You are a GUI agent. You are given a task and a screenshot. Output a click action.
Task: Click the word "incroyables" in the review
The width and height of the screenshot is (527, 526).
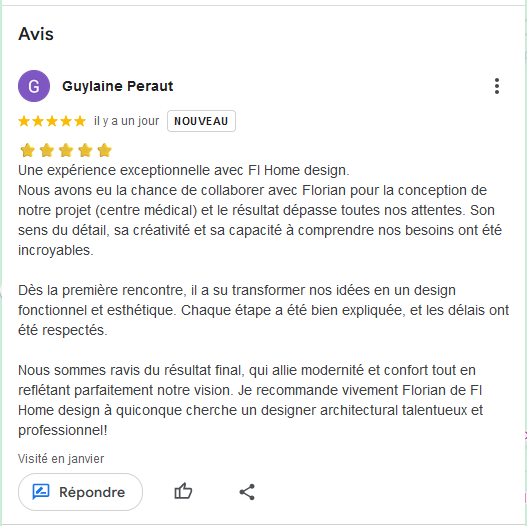tap(55, 250)
